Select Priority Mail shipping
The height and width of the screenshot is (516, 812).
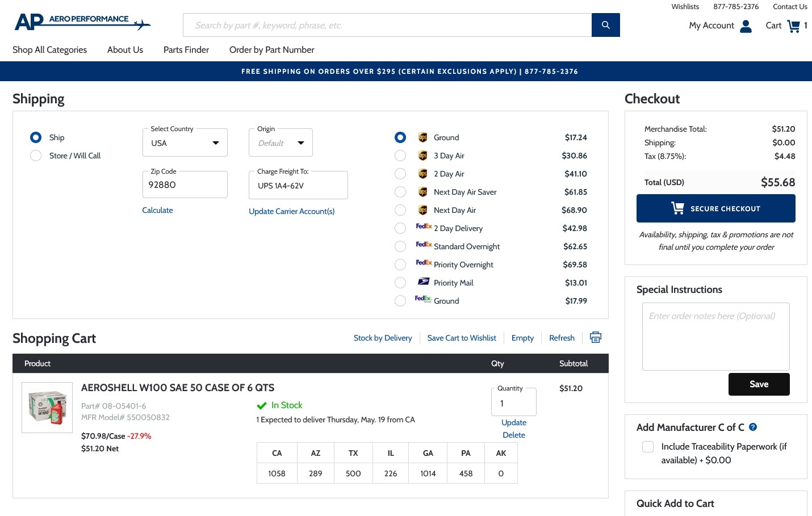click(400, 283)
